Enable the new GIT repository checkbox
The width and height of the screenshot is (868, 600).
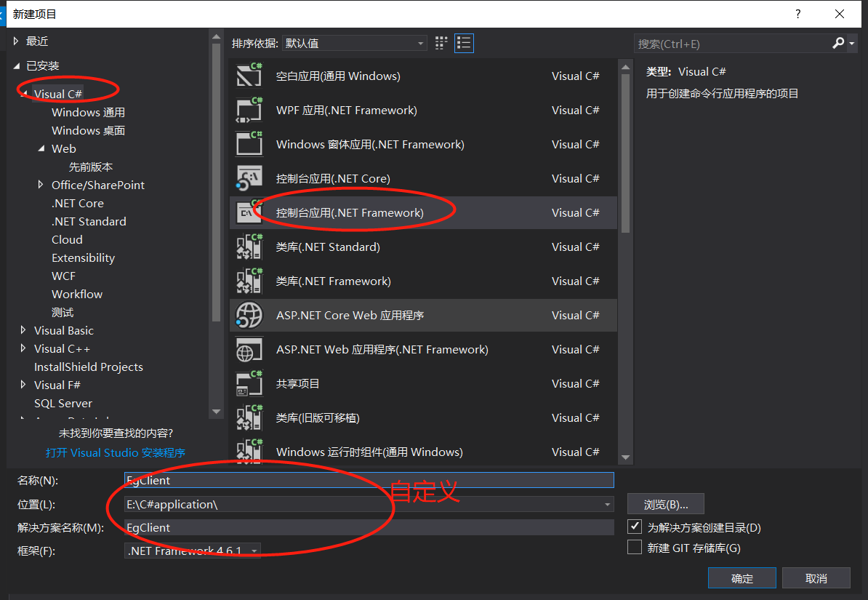(x=635, y=548)
